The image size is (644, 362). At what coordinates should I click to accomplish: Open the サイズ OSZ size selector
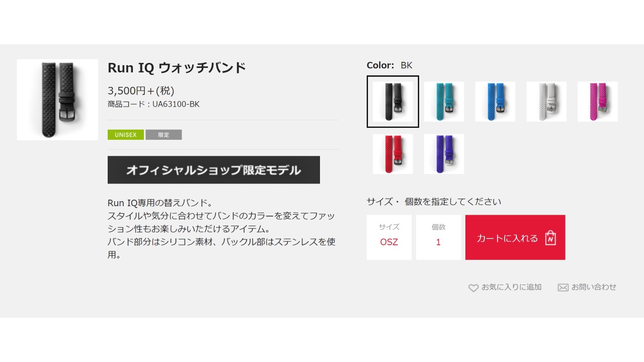[389, 237]
